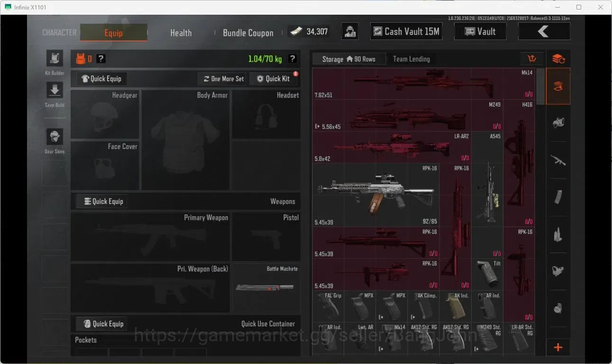Click the Pockets label

coord(86,340)
